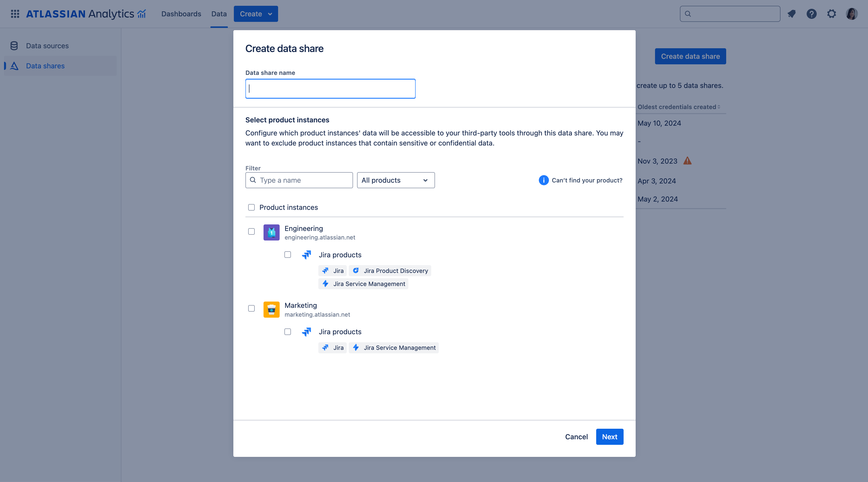Select the Data sources sidebar icon

tap(14, 45)
